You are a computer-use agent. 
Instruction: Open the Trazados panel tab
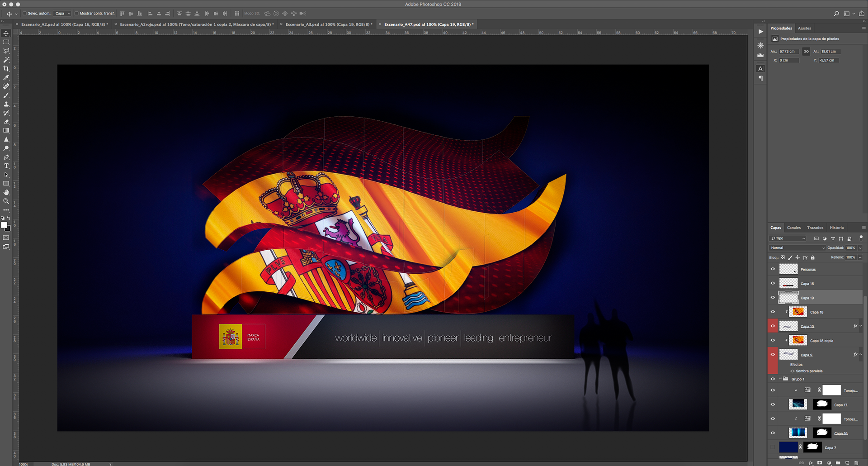(x=815, y=228)
